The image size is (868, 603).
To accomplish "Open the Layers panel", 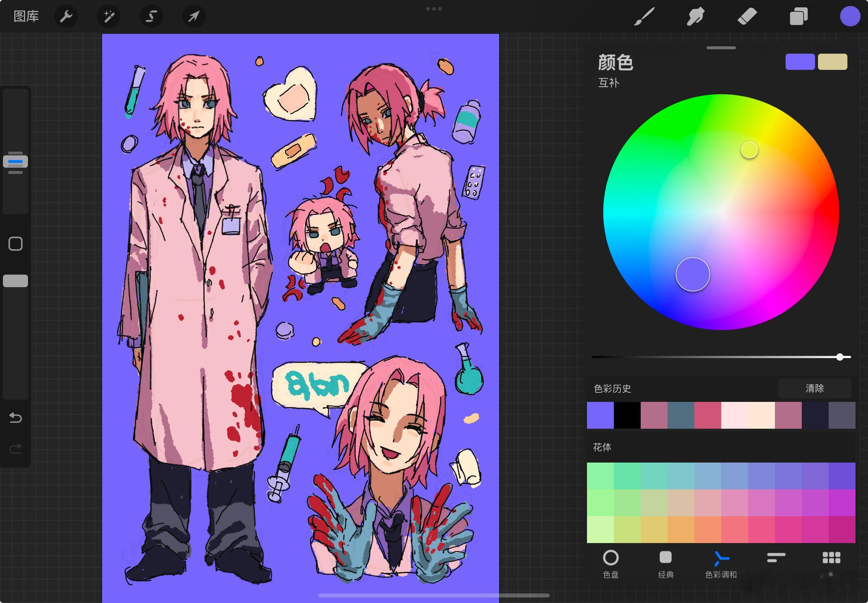I will (798, 16).
